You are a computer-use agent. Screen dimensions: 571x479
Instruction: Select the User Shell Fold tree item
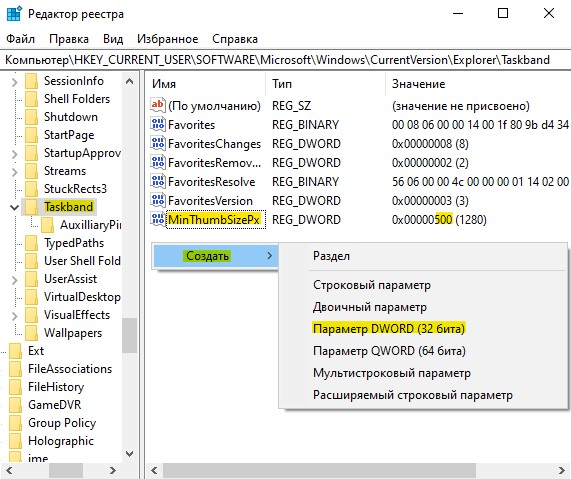(x=82, y=261)
